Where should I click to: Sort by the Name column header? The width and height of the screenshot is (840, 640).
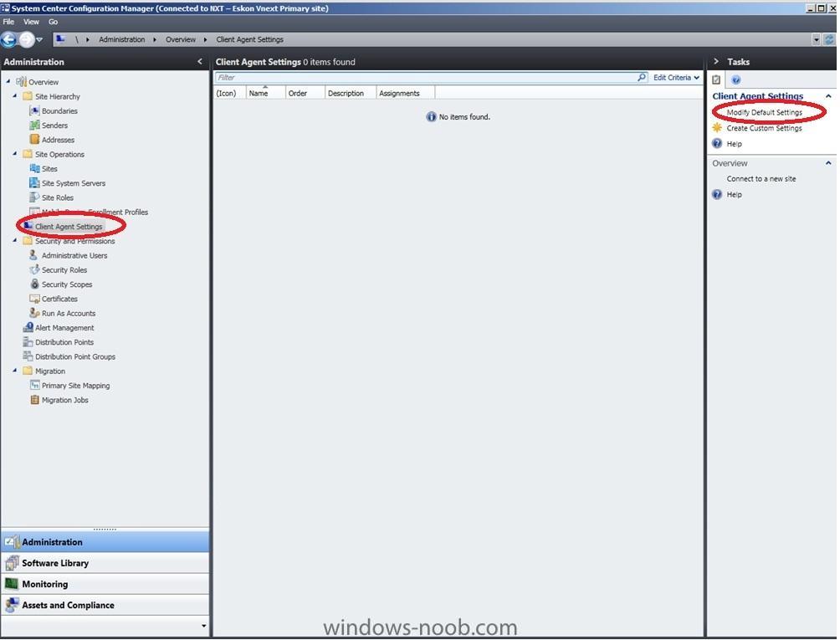pos(266,93)
